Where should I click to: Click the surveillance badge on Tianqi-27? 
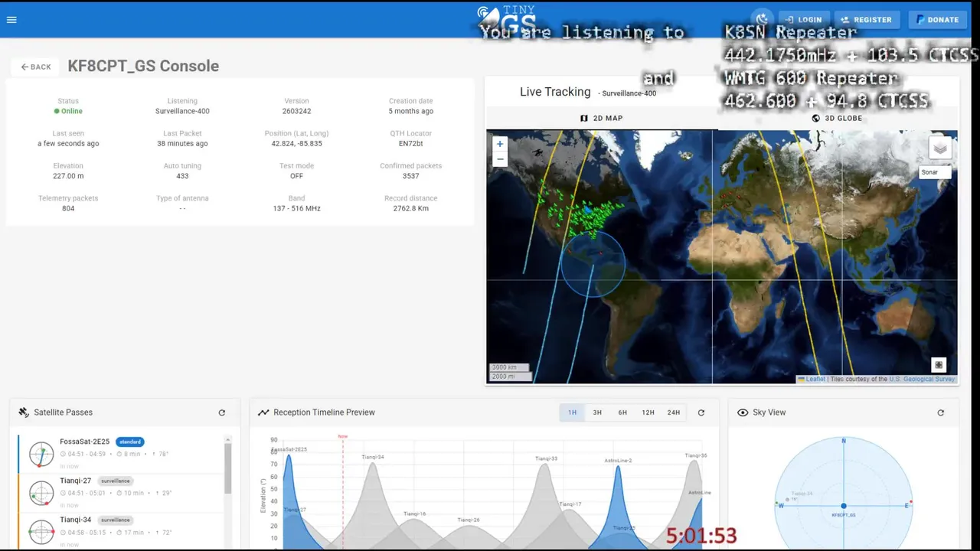[x=115, y=481]
